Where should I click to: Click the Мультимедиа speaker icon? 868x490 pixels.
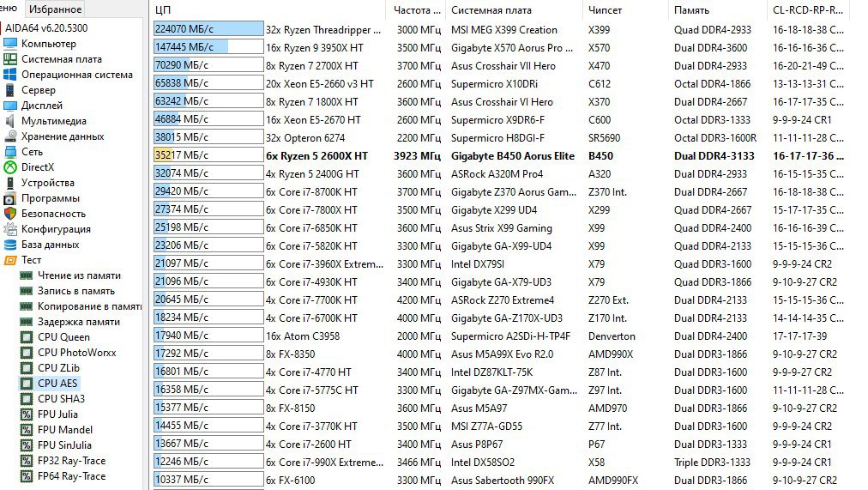10,121
